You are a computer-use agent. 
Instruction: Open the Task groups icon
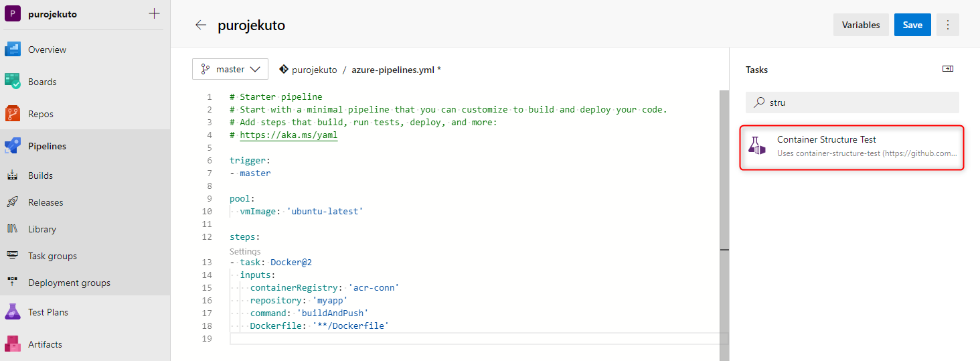point(13,256)
